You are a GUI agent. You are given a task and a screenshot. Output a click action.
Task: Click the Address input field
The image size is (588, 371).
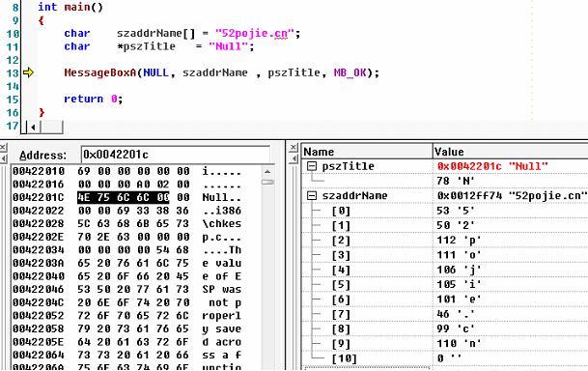175,155
